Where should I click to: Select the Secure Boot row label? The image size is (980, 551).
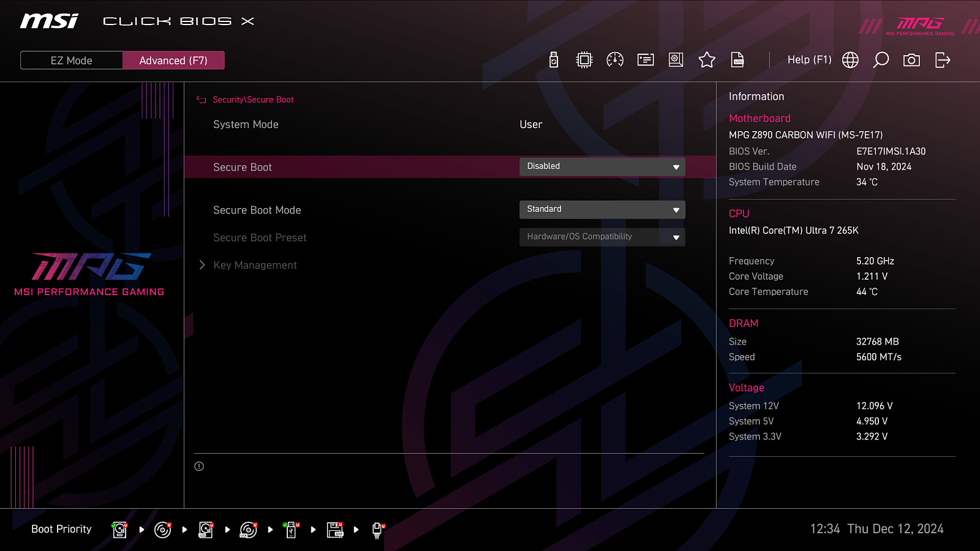[x=243, y=167]
